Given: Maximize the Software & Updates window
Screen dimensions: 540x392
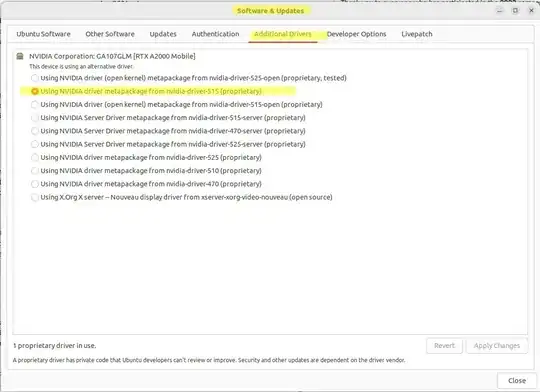Looking at the screenshot, I should (515, 10).
